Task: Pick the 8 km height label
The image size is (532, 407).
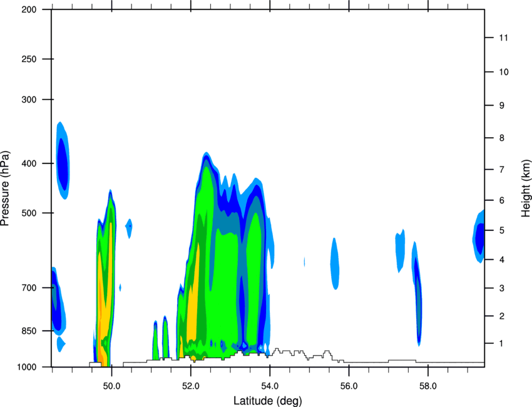Action: click(502, 138)
